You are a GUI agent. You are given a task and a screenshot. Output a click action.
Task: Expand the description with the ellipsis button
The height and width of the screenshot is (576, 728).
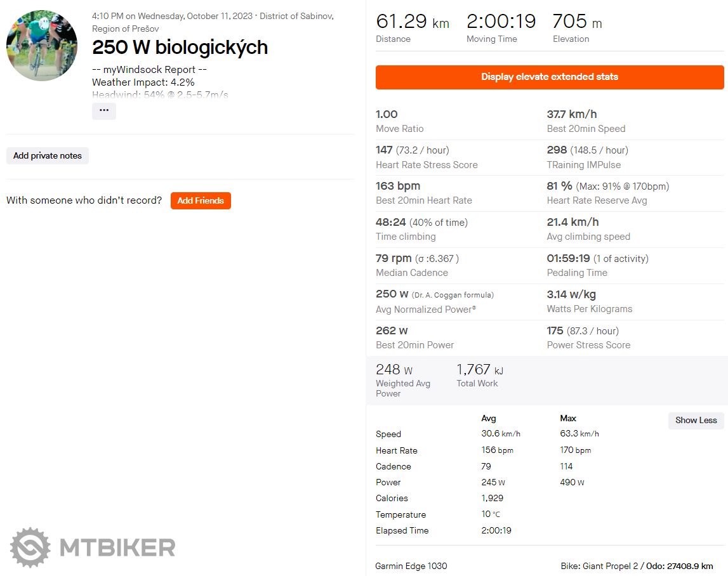click(104, 111)
